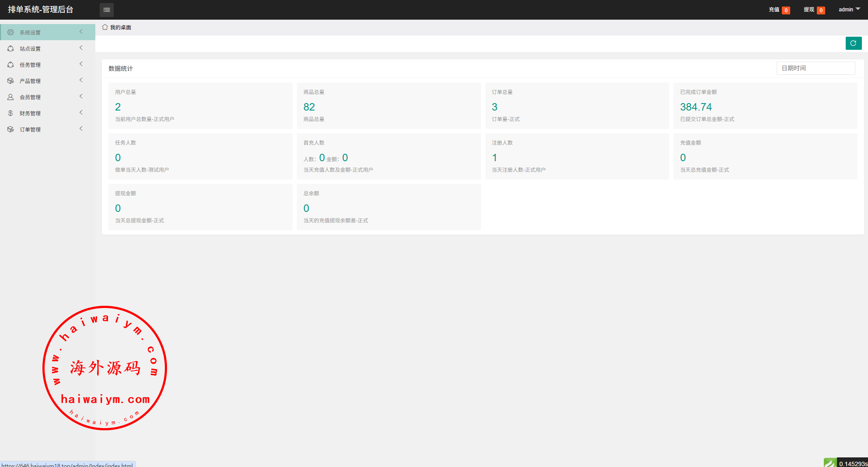The height and width of the screenshot is (467, 868).
Task: Click the 排单系统-管理后台 title
Action: click(x=41, y=10)
